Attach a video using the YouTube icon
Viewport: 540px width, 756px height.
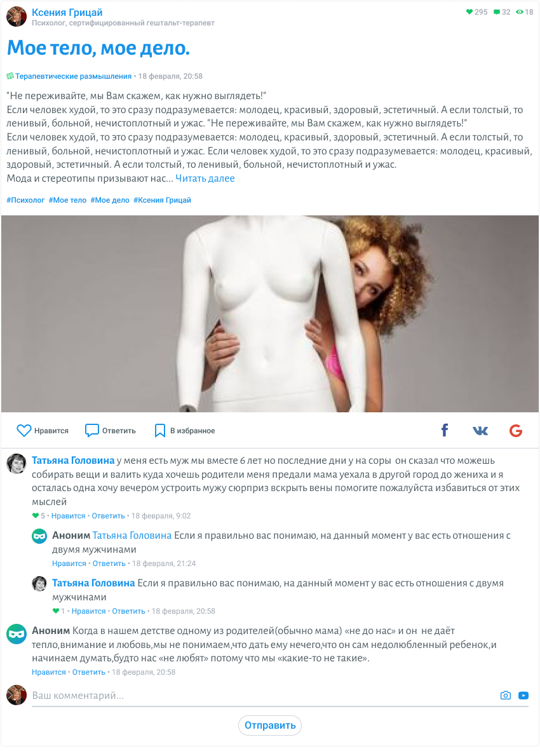523,695
